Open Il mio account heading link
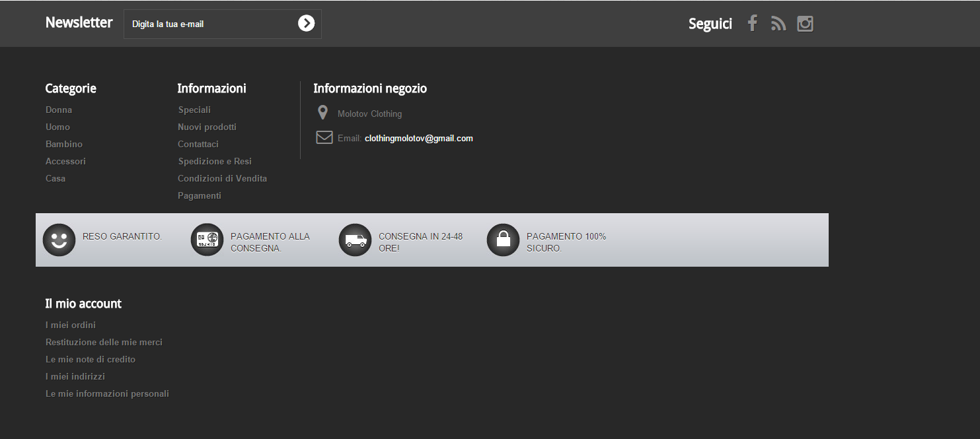Image resolution: width=980 pixels, height=439 pixels. (x=83, y=304)
